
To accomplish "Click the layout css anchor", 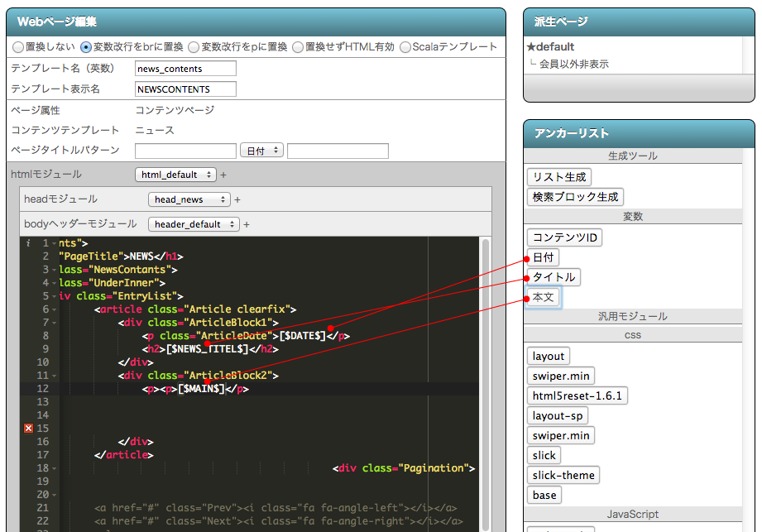I will point(549,356).
